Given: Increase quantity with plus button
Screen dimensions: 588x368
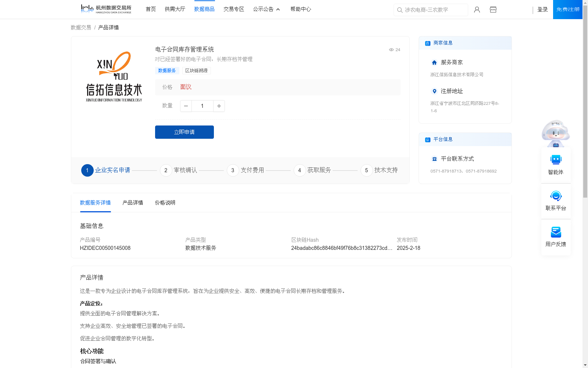Looking at the screenshot, I should click(x=219, y=106).
